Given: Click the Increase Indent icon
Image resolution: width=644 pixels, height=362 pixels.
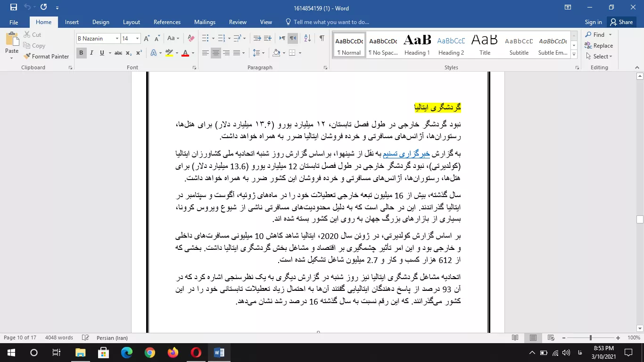Looking at the screenshot, I should (x=267, y=39).
